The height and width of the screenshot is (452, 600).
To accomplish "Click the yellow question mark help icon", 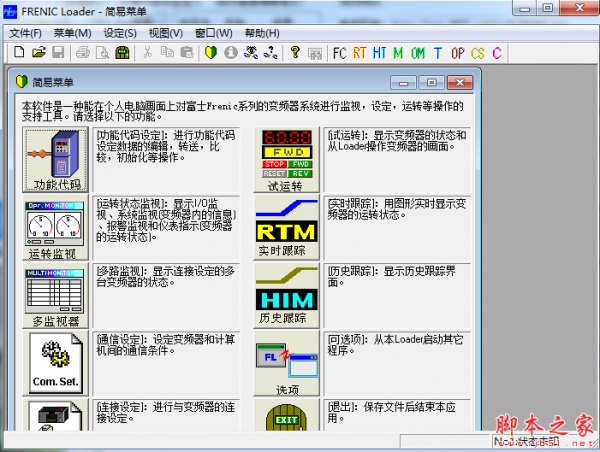I will click(x=295, y=52).
